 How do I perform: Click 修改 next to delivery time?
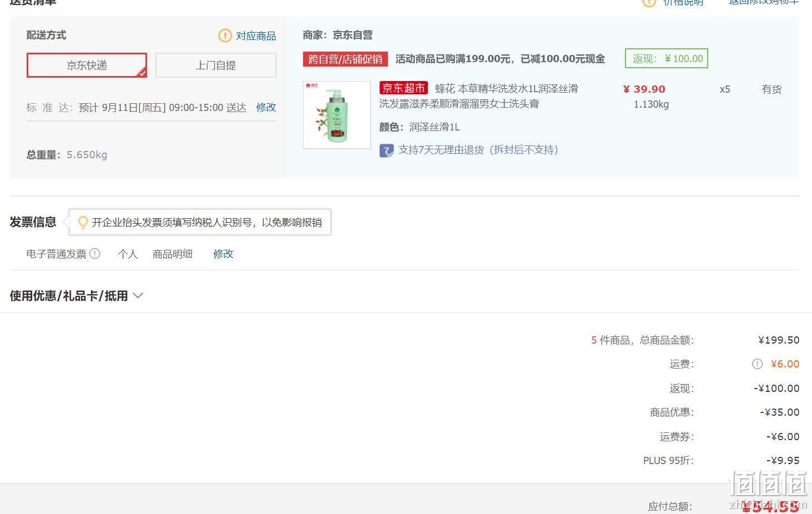[x=266, y=108]
